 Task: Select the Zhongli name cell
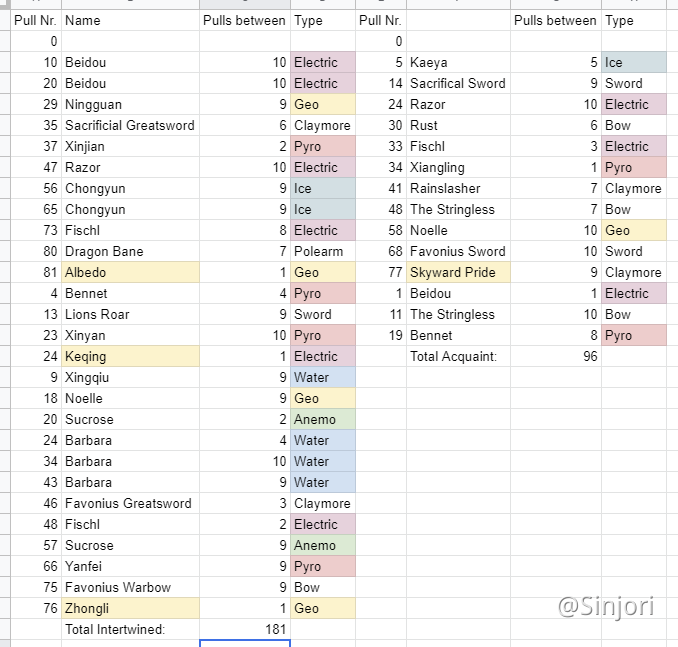[130, 609]
